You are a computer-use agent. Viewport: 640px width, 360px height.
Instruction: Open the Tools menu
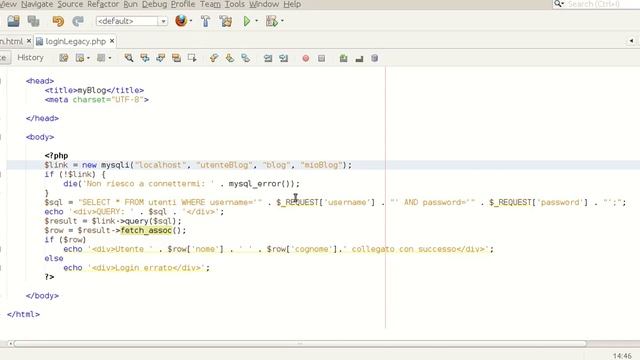point(235,4)
